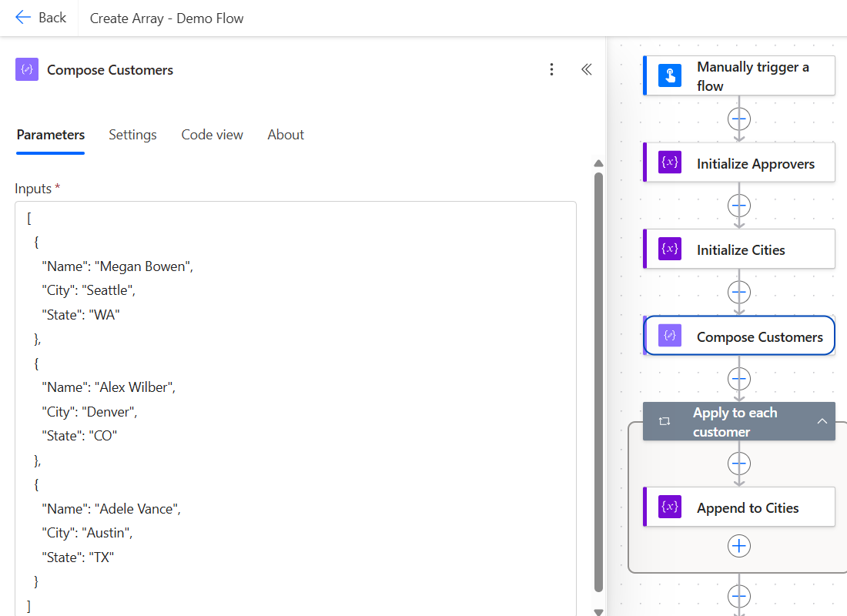Select the Append to Cities action
This screenshot has height=616, width=847.
(x=739, y=507)
